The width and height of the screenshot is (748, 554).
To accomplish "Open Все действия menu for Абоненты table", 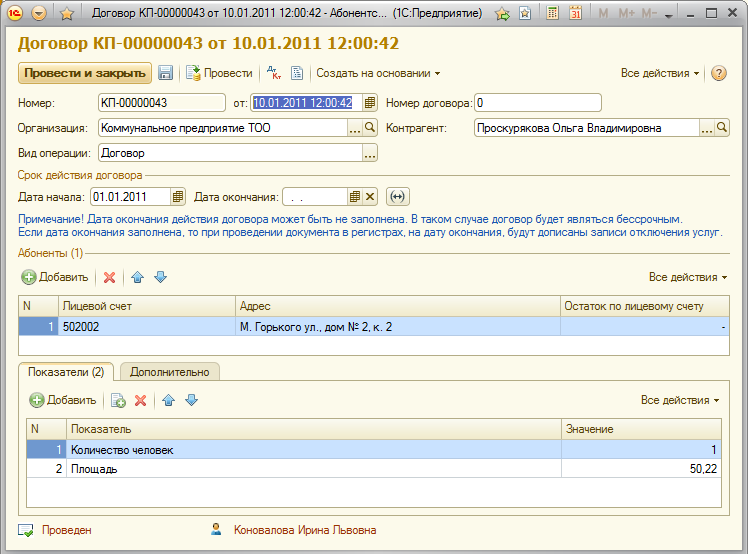I will pos(688,277).
